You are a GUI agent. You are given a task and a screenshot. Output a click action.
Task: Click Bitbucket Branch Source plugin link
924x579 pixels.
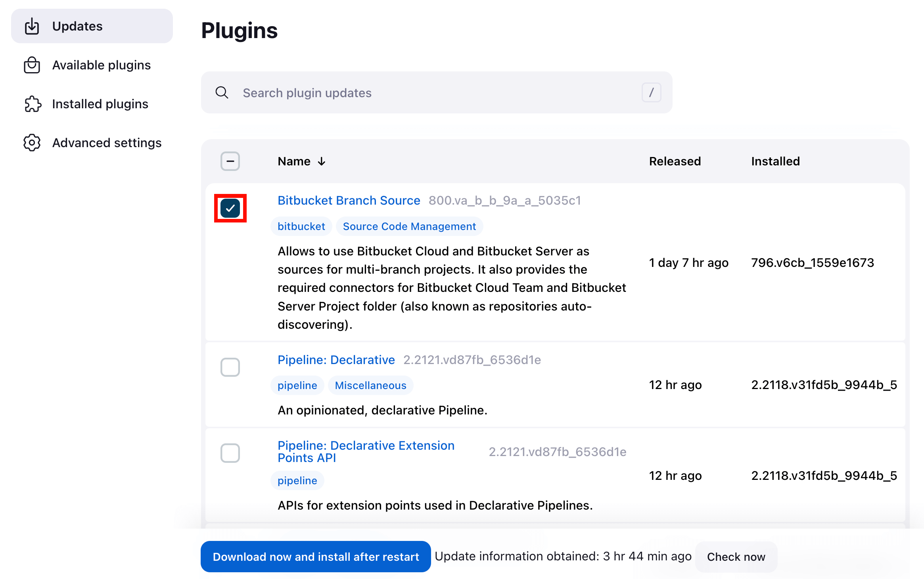tap(349, 200)
